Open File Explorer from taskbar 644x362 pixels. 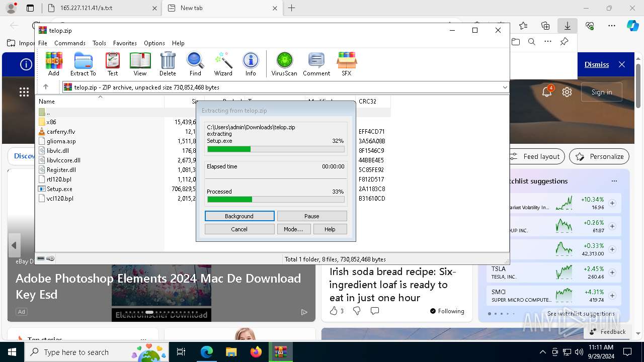coord(231,352)
